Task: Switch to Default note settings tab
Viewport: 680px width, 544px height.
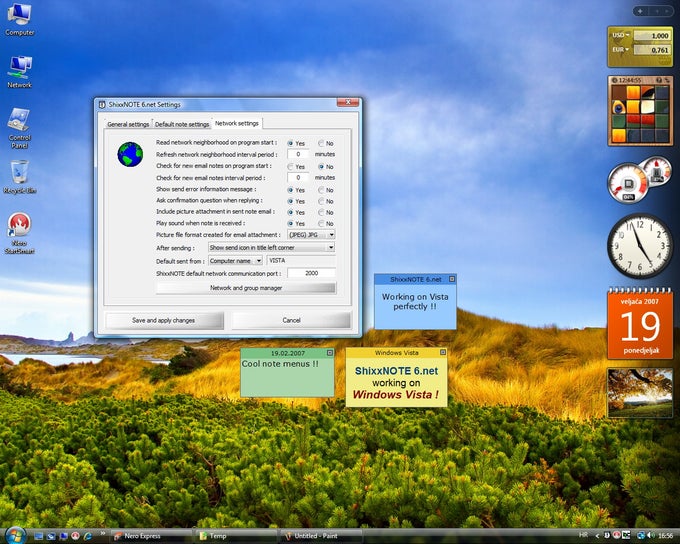Action: (182, 124)
